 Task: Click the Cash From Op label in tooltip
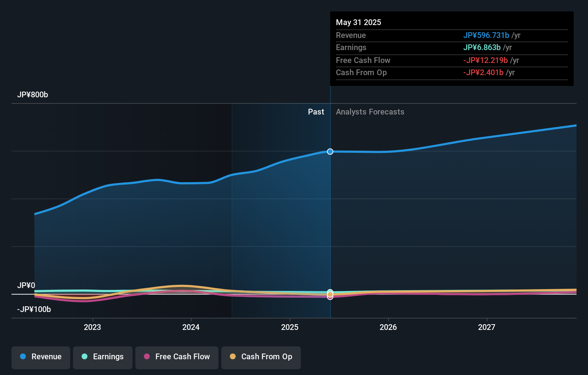pos(361,73)
